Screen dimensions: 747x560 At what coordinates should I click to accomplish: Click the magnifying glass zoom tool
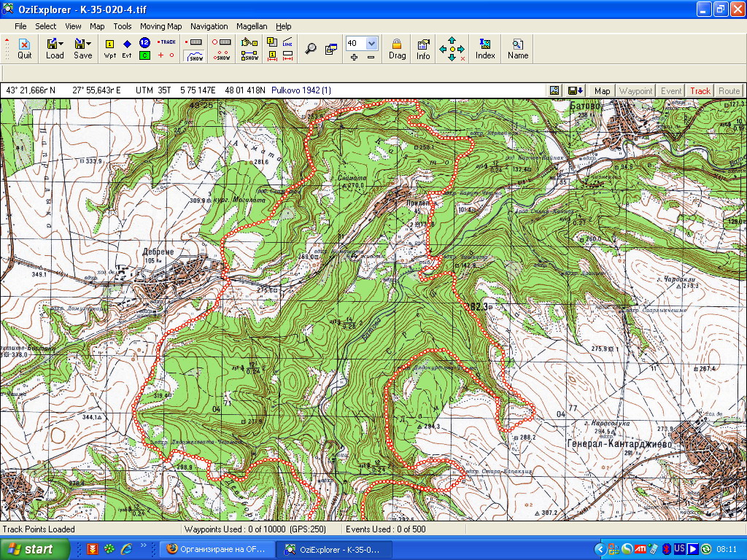[311, 49]
